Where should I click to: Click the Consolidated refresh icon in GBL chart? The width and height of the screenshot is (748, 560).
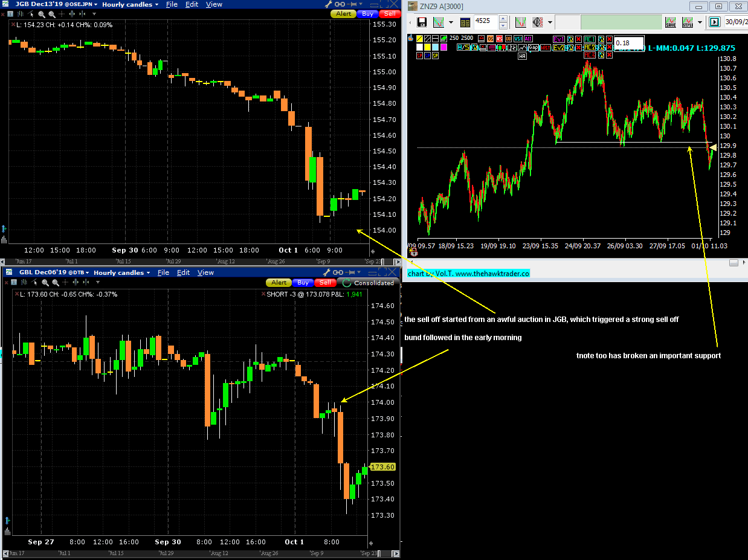coord(347,283)
